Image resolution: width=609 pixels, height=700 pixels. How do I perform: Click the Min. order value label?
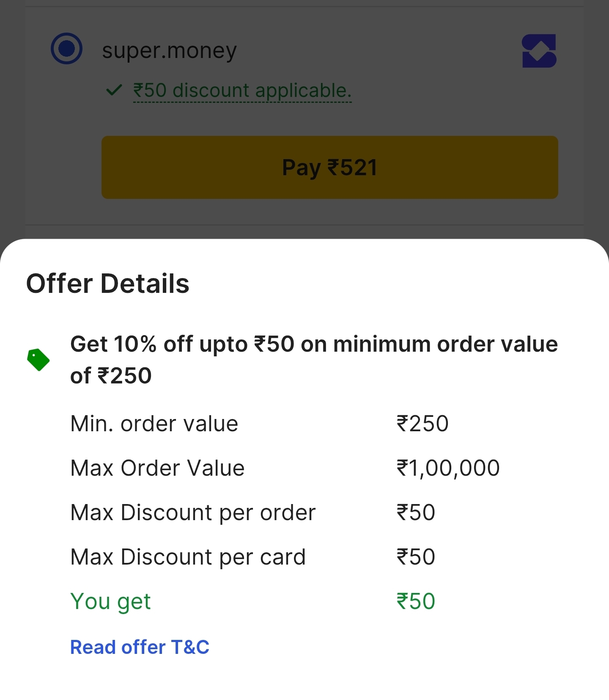pos(154,424)
